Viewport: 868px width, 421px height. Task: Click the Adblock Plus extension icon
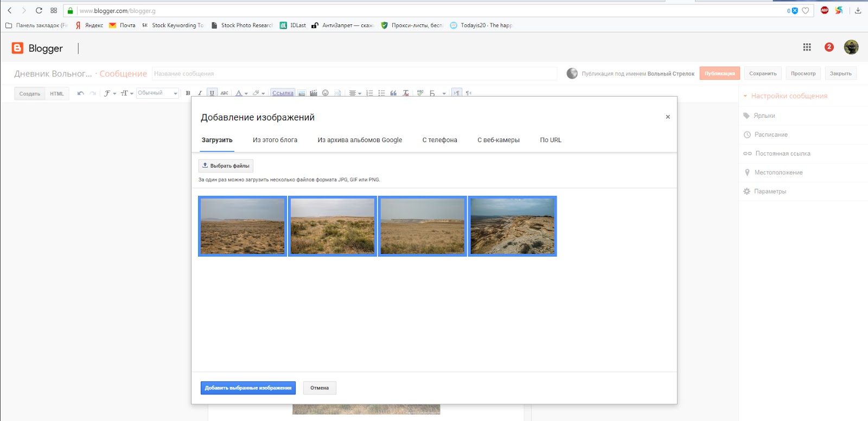[825, 10]
